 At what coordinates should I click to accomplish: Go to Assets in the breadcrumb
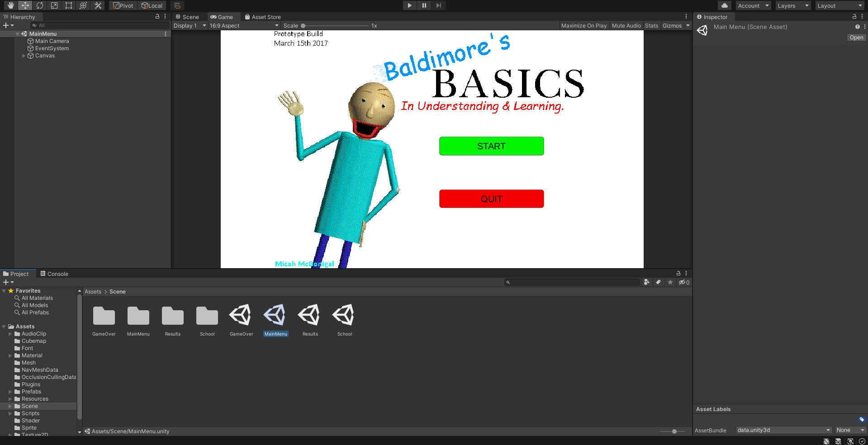tap(93, 292)
